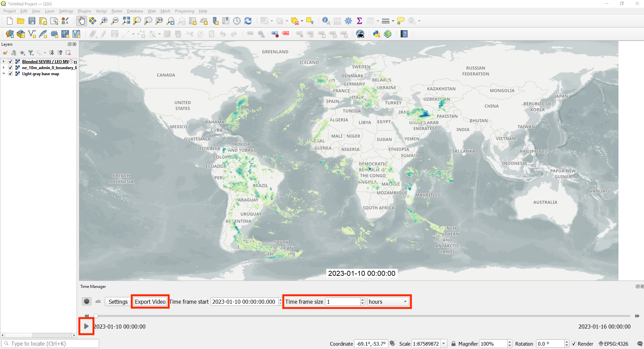The height and width of the screenshot is (349, 644).
Task: Select the Pan Map hand tool
Action: pos(82,21)
